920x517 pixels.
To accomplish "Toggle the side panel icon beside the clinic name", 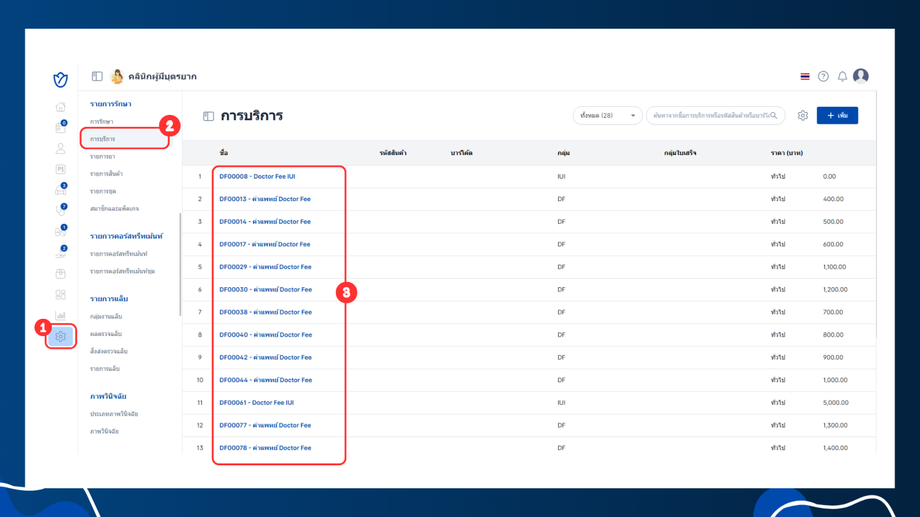I will (x=97, y=76).
